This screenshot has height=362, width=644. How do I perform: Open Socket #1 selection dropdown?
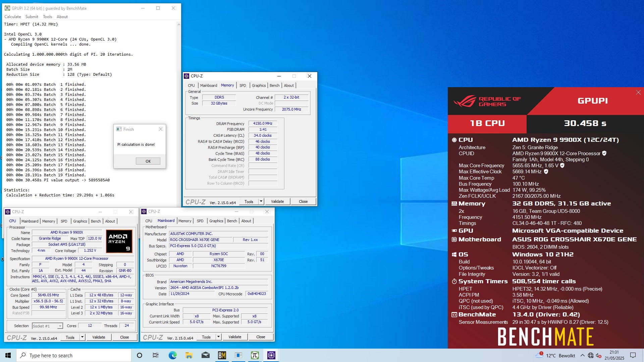pyautogui.click(x=47, y=326)
